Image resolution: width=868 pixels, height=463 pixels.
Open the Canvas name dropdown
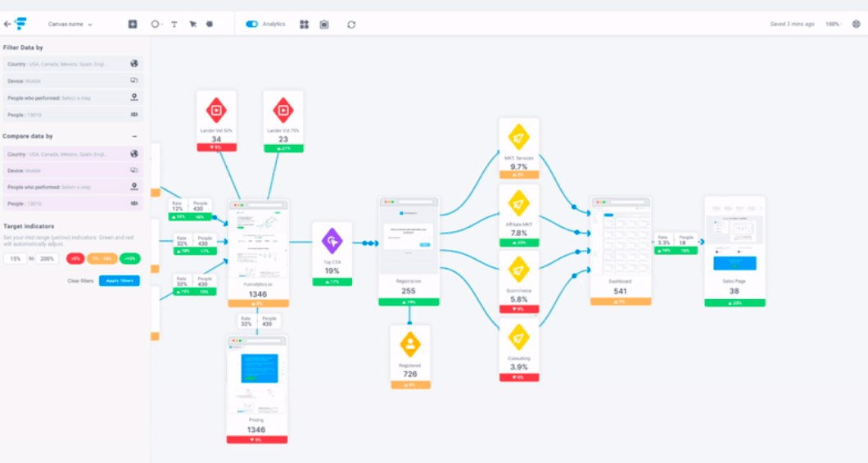click(70, 24)
